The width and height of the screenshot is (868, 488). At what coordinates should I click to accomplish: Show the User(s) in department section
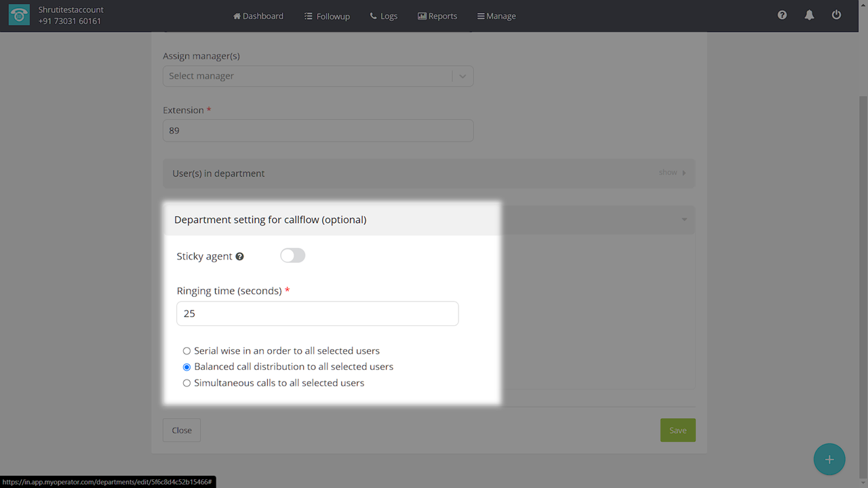[672, 173]
